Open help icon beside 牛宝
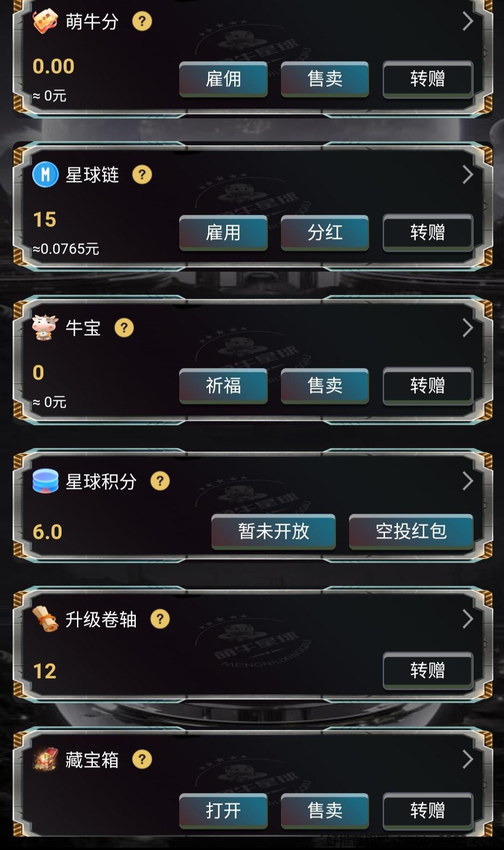Viewport: 504px width, 850px height. (x=124, y=328)
